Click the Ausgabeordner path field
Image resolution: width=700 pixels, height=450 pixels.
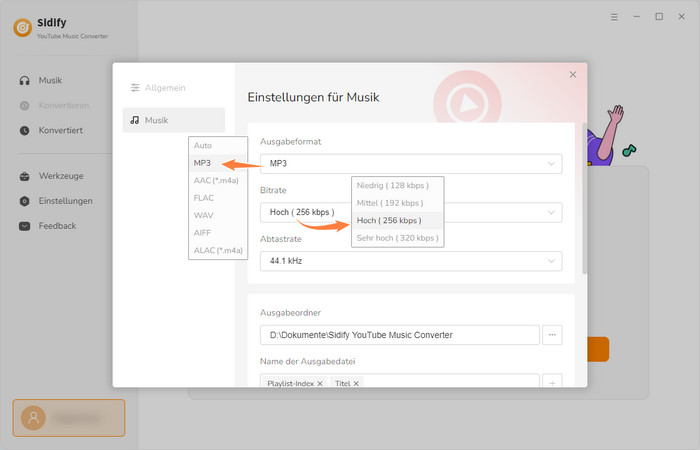[400, 335]
